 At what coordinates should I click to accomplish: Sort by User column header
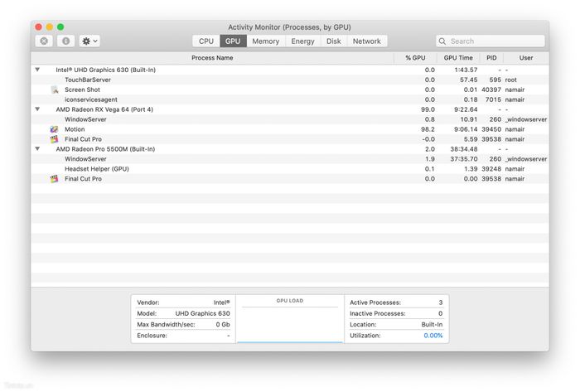526,58
